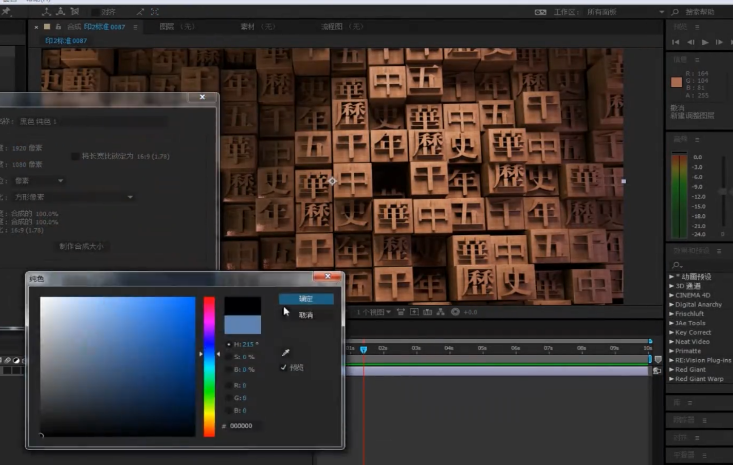The height and width of the screenshot is (465, 733).
Task: Click the hex color field showing 000000
Action: pos(244,425)
